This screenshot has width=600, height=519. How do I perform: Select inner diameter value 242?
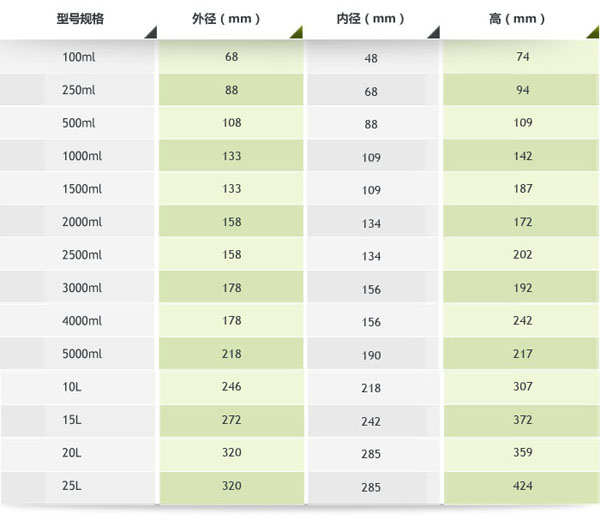click(x=371, y=421)
